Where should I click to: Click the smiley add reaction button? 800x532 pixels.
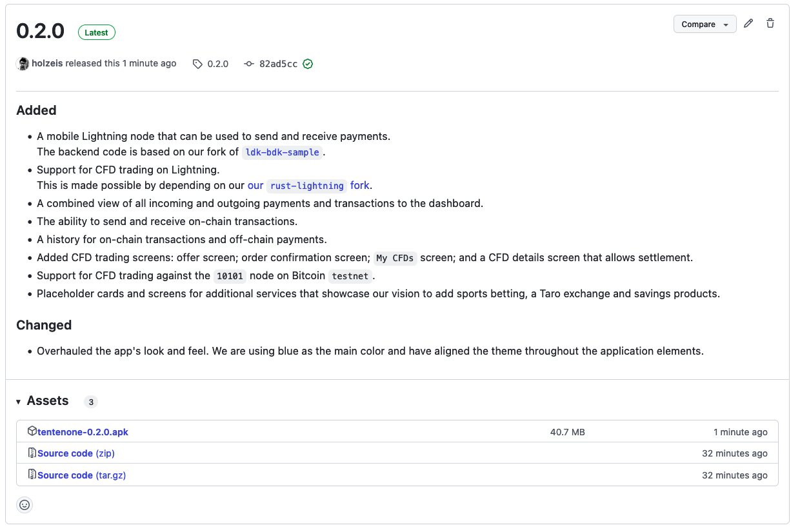point(25,505)
